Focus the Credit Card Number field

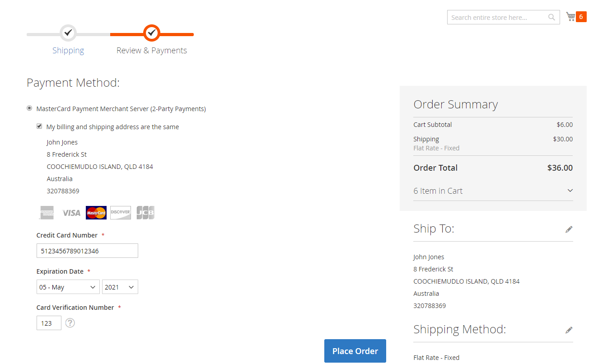tap(87, 251)
